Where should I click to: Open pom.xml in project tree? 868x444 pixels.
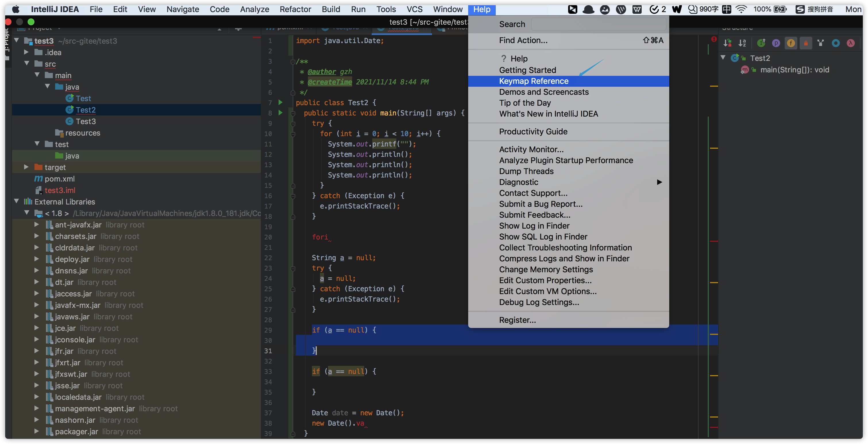59,179
